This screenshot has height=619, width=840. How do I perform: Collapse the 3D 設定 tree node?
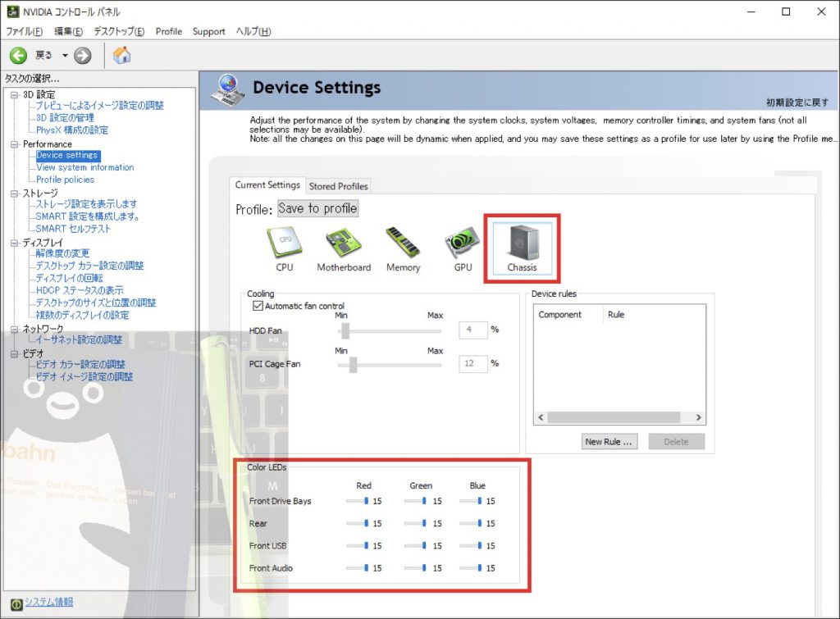point(15,95)
